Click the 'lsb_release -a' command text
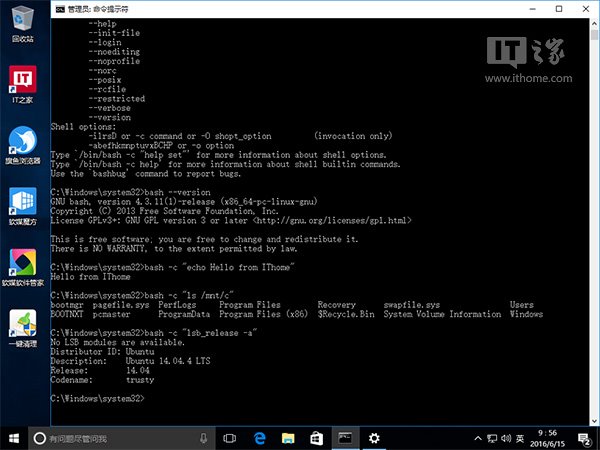This screenshot has height=450, width=600. pyautogui.click(x=220, y=333)
